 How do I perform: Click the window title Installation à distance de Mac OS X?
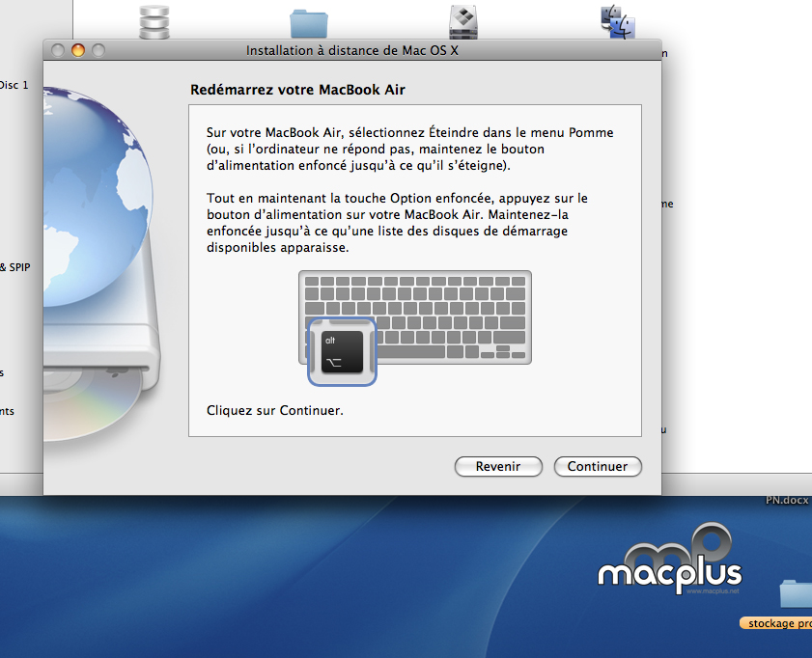(352, 50)
